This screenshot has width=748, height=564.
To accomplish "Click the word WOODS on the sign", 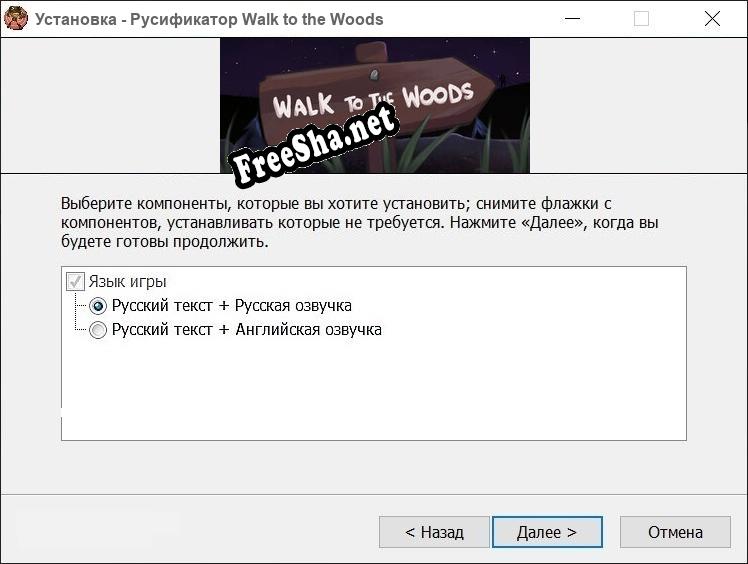I will 437,95.
